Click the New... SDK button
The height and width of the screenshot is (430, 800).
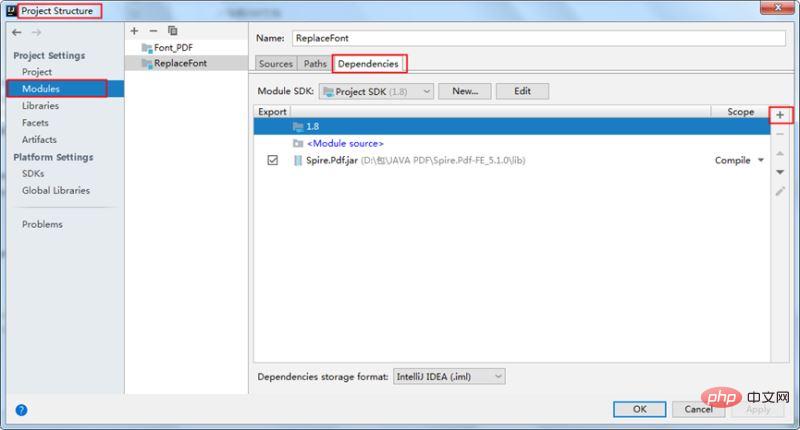tap(465, 91)
